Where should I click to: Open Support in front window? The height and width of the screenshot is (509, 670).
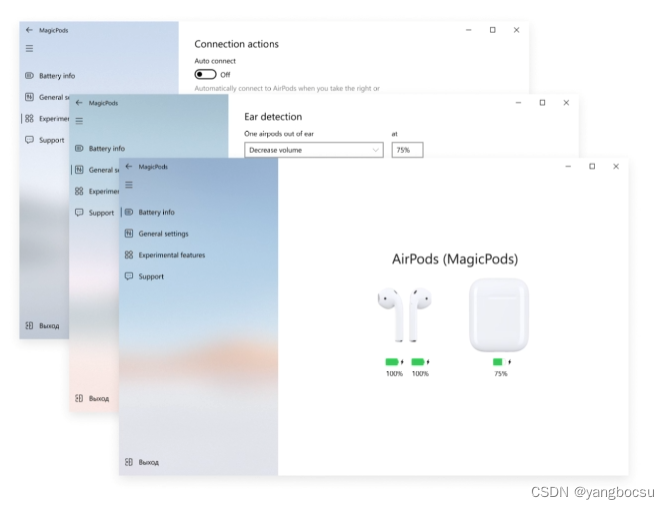[151, 276]
